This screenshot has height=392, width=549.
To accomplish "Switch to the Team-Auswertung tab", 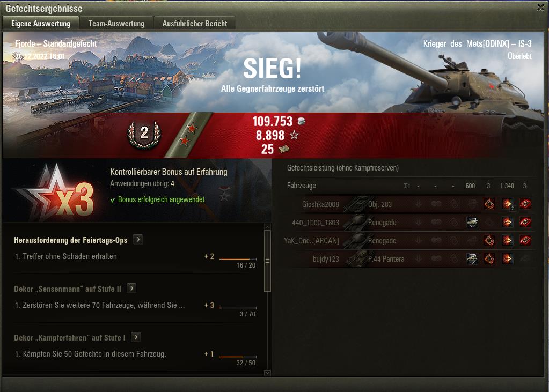I will (x=116, y=24).
